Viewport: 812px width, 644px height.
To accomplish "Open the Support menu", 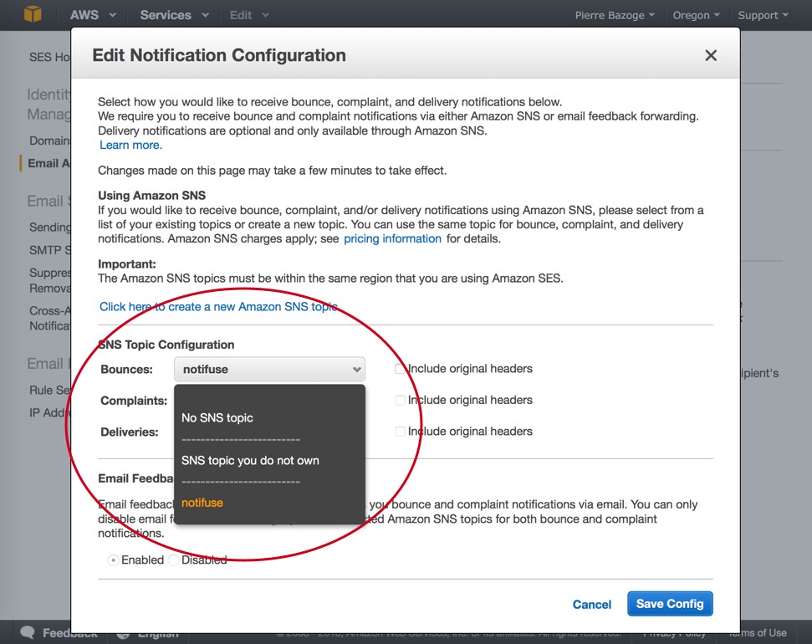I will tap(763, 16).
